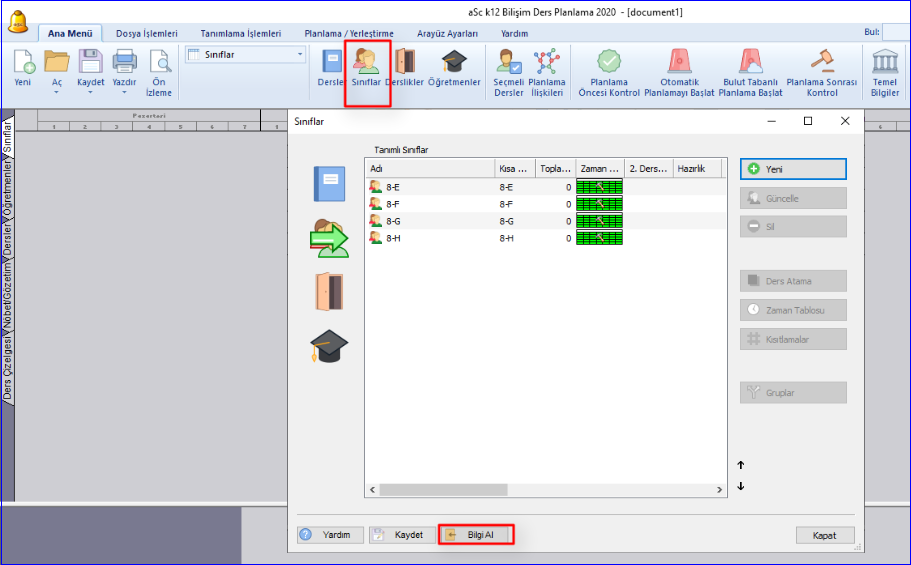Select the 8-E class row
This screenshot has height=565, width=911.
tap(545, 187)
